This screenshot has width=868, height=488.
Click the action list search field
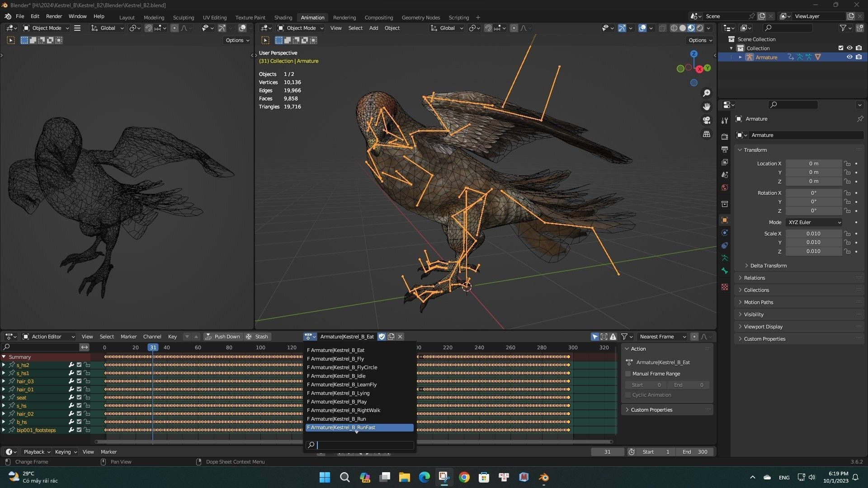(x=360, y=445)
